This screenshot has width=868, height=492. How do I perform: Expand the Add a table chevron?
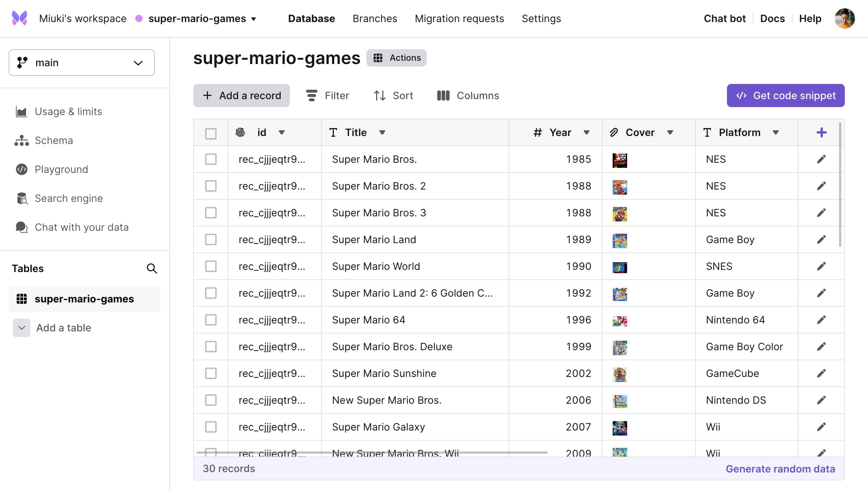pos(22,328)
